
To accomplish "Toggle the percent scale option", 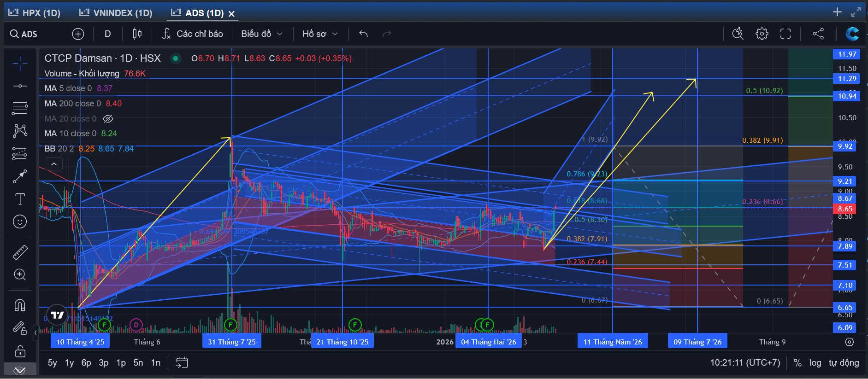I will point(797,363).
